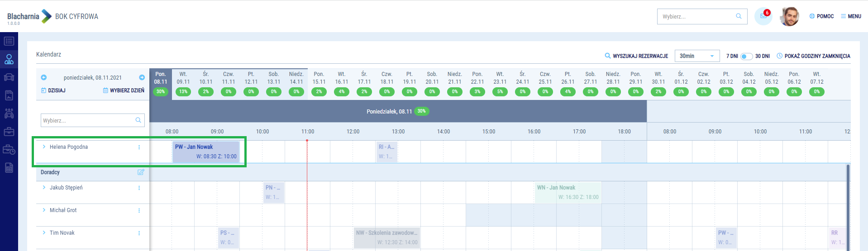Open the calculator icon in the sidebar
This screenshot has width=868, height=251.
[9, 168]
